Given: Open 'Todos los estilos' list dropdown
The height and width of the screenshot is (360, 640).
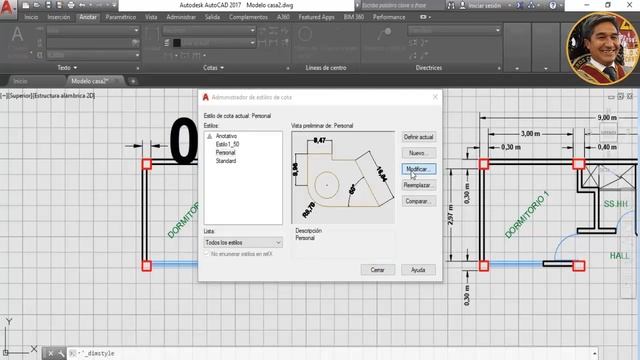Looking at the screenshot, I should [x=243, y=243].
